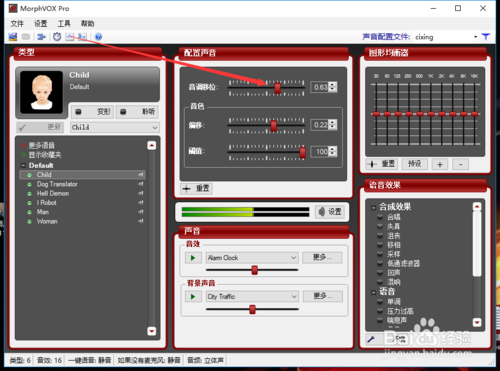Click the blue question-mark help icon in toolbar
The width and height of the screenshot is (500, 371).
pyautogui.click(x=98, y=37)
